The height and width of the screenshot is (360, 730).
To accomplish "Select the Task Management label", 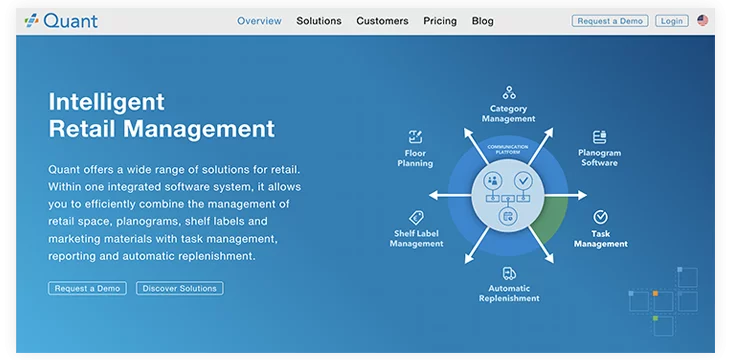I will (x=601, y=238).
